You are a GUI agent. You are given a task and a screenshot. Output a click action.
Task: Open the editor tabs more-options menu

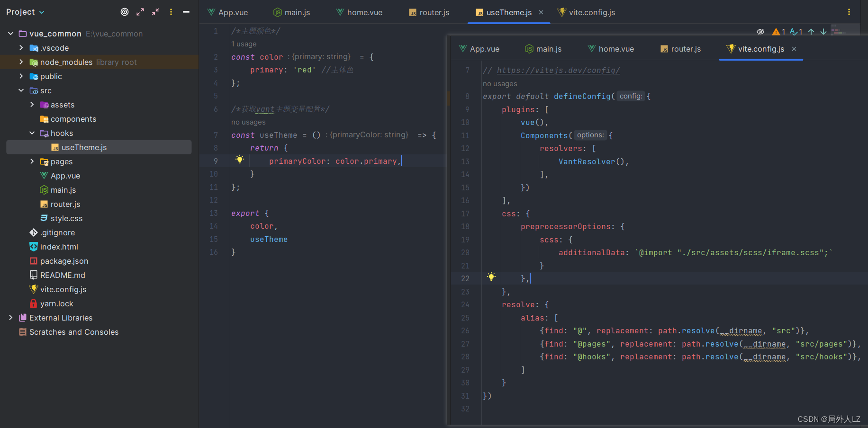(x=849, y=12)
